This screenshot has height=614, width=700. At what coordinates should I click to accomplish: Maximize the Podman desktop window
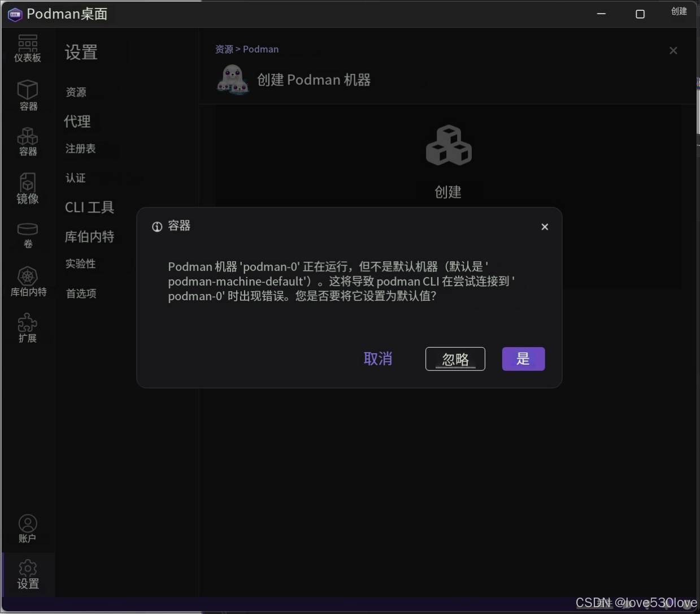[640, 14]
